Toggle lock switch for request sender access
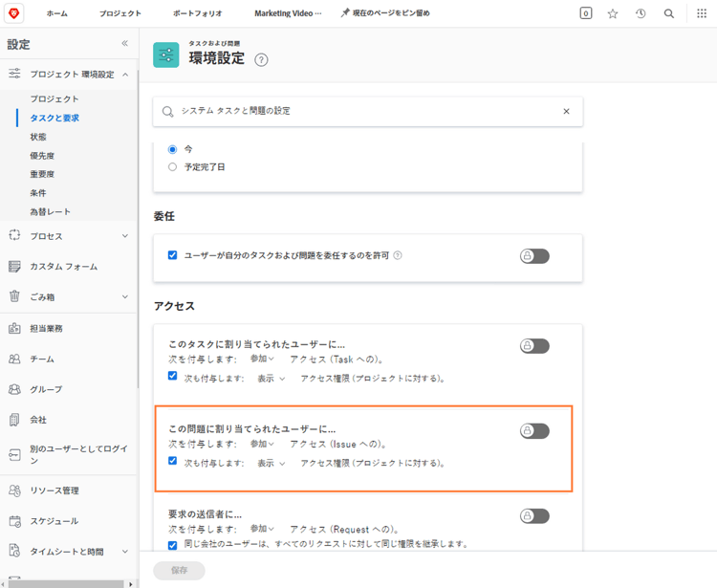Image resolution: width=717 pixels, height=588 pixels. [x=534, y=515]
